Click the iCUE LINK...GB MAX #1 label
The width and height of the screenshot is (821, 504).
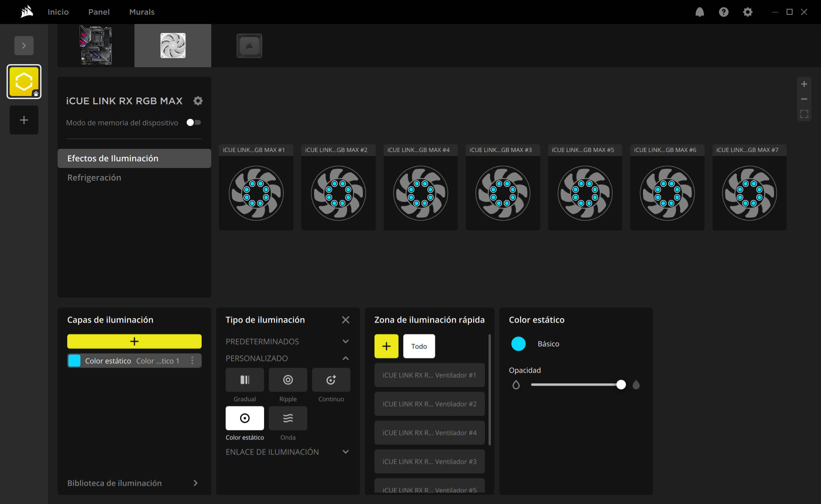pyautogui.click(x=254, y=150)
